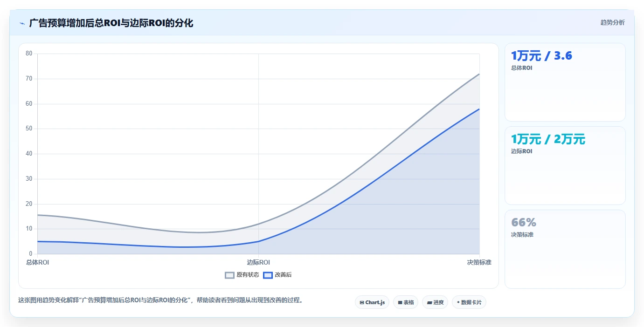Screen dimensions: 644x327
Task: Click the 0 tick on the y-axis
Action: 31,254
